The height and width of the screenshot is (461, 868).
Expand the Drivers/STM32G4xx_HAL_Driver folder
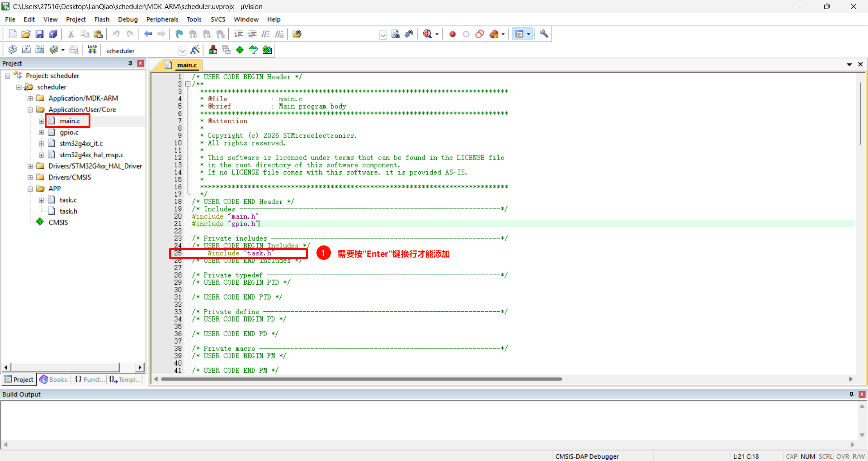30,166
